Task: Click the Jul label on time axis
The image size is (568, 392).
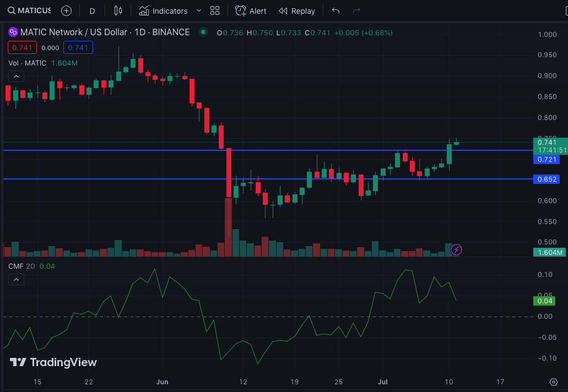Action: pyautogui.click(x=382, y=382)
